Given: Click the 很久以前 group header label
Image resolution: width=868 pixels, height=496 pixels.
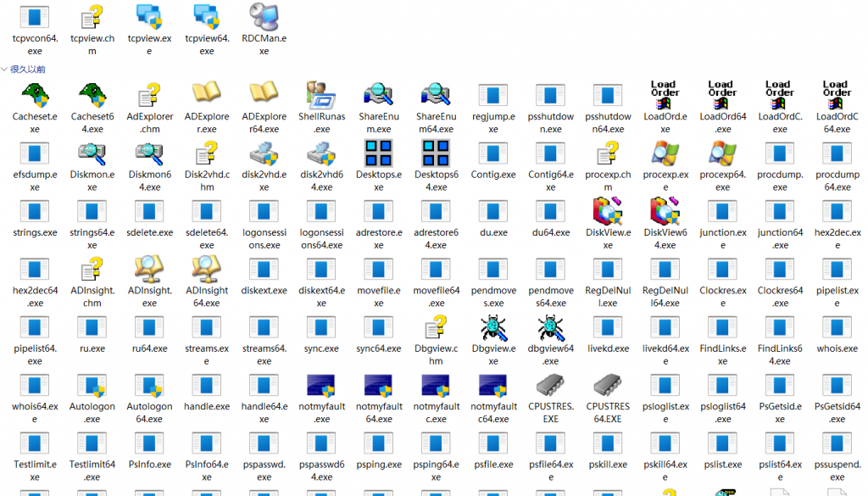Looking at the screenshot, I should point(28,70).
